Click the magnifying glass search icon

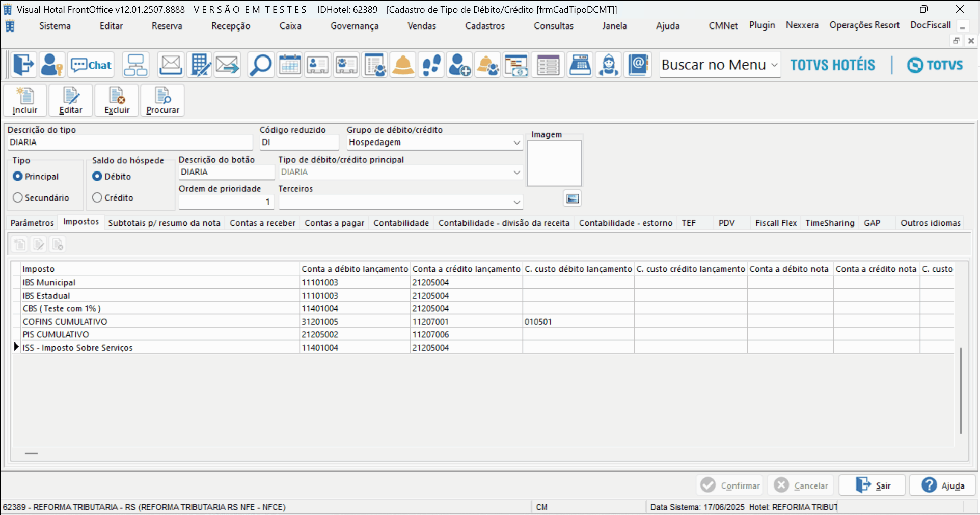(260, 65)
